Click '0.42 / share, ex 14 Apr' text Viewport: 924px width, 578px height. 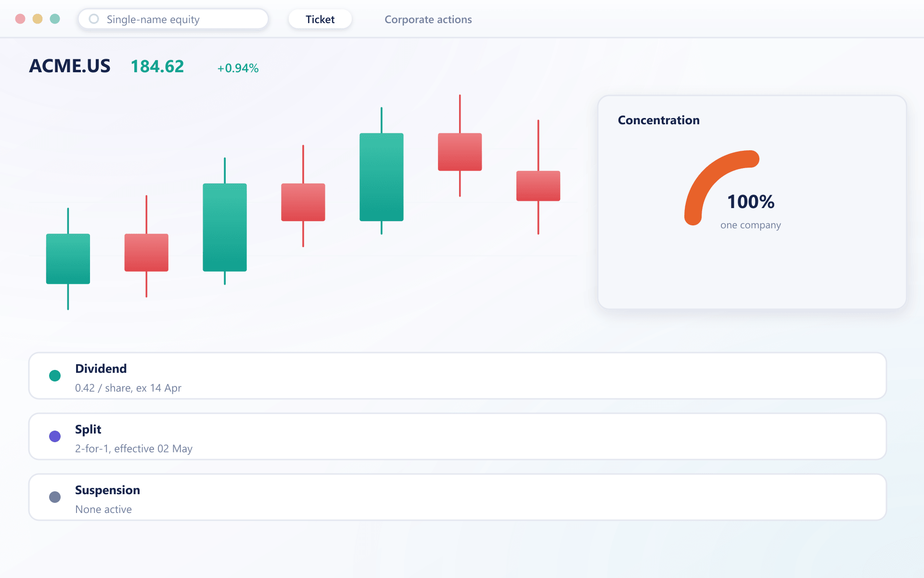[128, 388]
